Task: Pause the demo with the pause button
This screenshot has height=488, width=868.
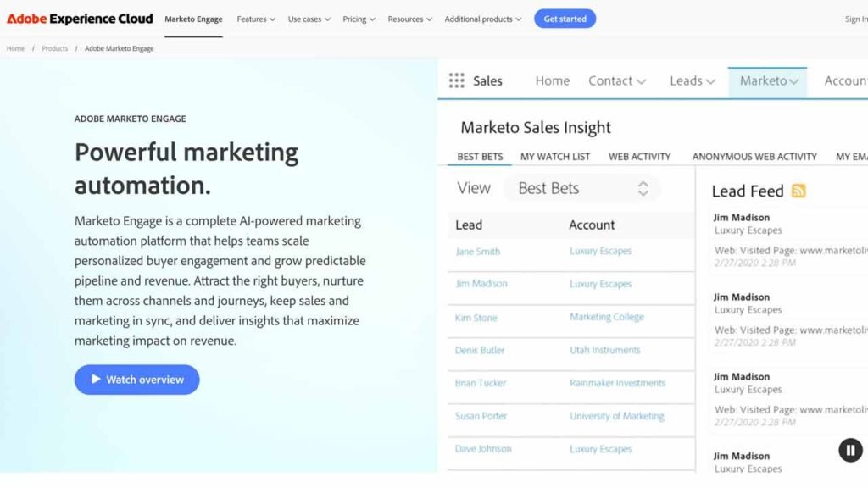Action: pos(850,450)
